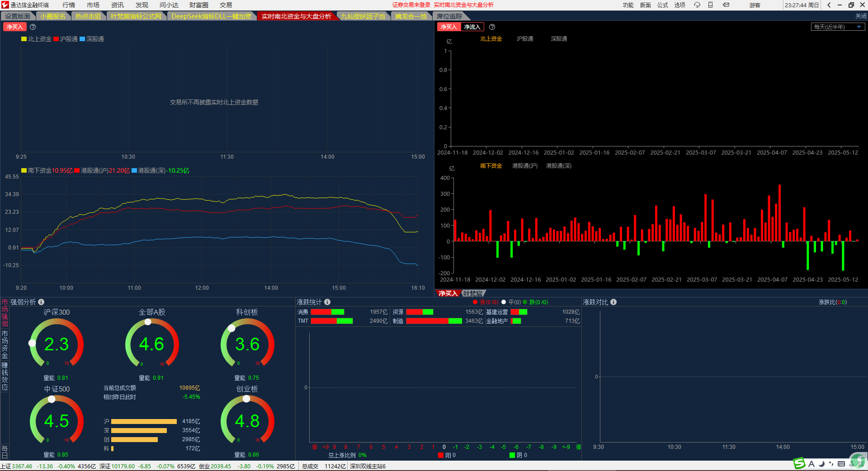Screen dimensions: 868x471
Task: Click 证券交易未登录 login link
Action: 411,5
